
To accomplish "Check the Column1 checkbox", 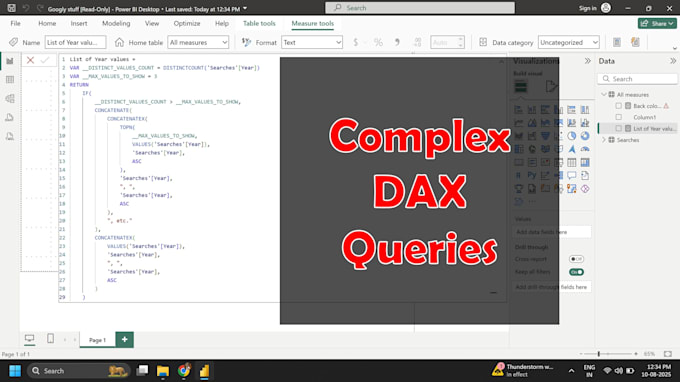I will pos(618,117).
